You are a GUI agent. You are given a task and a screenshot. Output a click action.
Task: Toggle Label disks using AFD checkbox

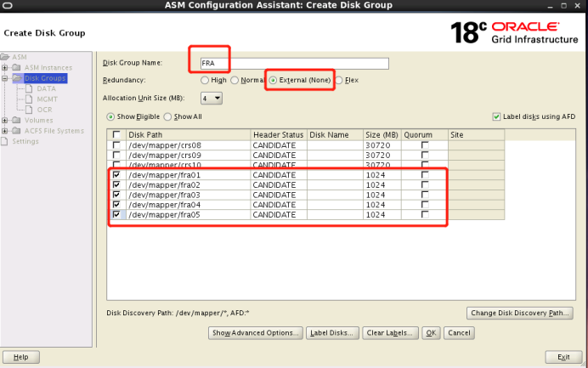[496, 116]
